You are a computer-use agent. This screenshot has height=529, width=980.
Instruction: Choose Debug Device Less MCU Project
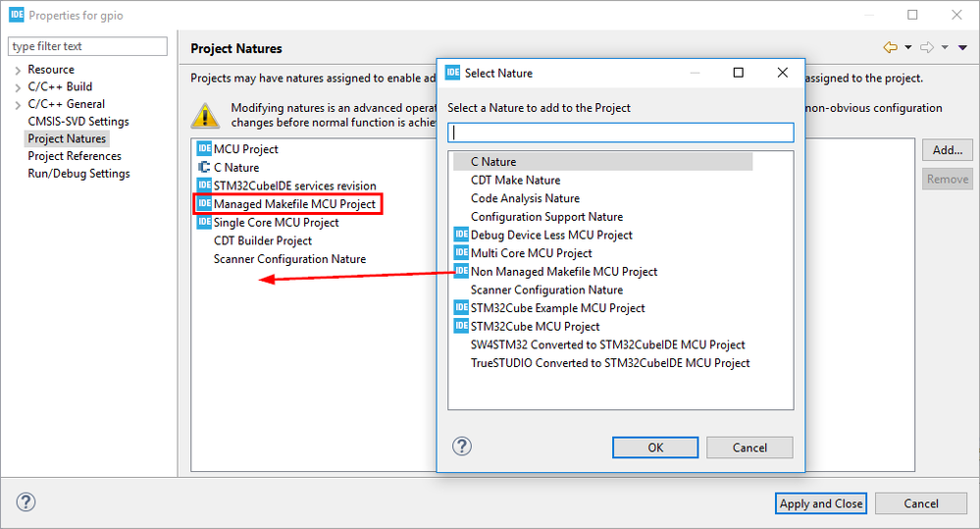coord(551,236)
